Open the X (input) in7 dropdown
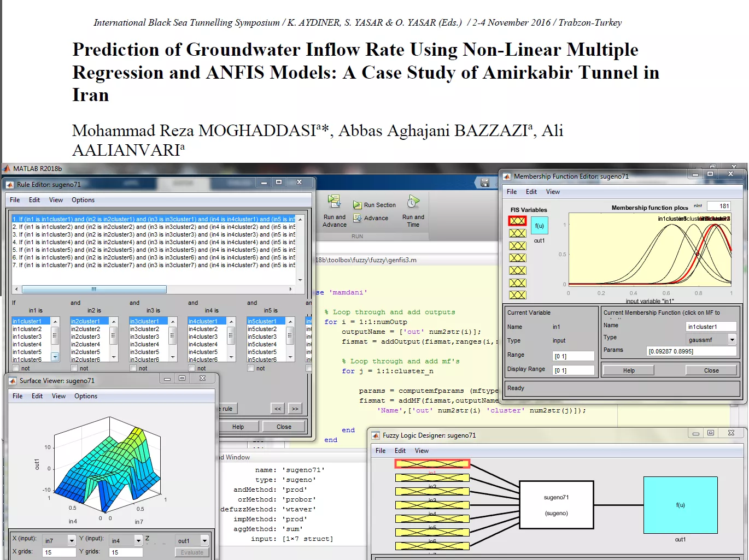Screen dimensions: 749x560 (71, 540)
